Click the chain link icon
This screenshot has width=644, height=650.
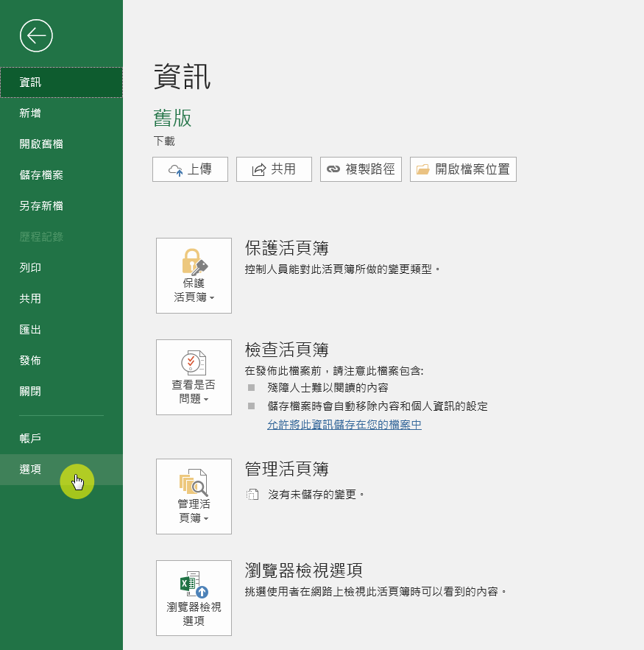pos(333,169)
